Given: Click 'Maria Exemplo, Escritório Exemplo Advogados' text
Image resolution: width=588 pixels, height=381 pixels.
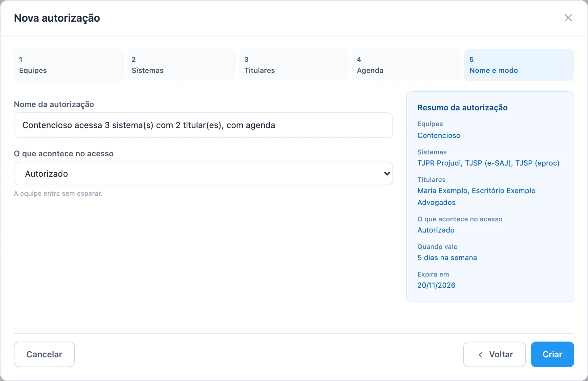Looking at the screenshot, I should pyautogui.click(x=476, y=196).
